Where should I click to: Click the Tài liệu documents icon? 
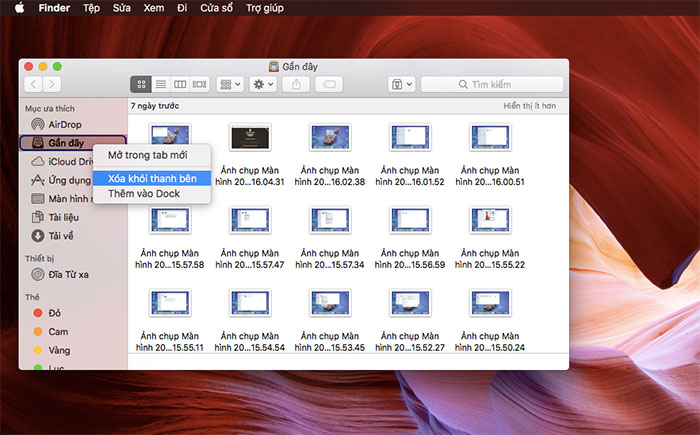click(x=38, y=217)
